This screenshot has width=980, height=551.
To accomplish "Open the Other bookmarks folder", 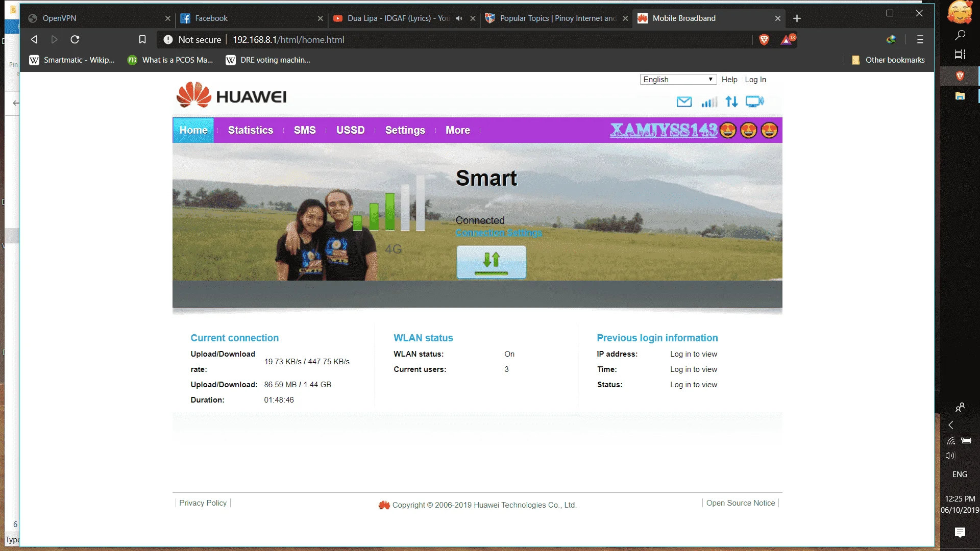I will tap(888, 60).
